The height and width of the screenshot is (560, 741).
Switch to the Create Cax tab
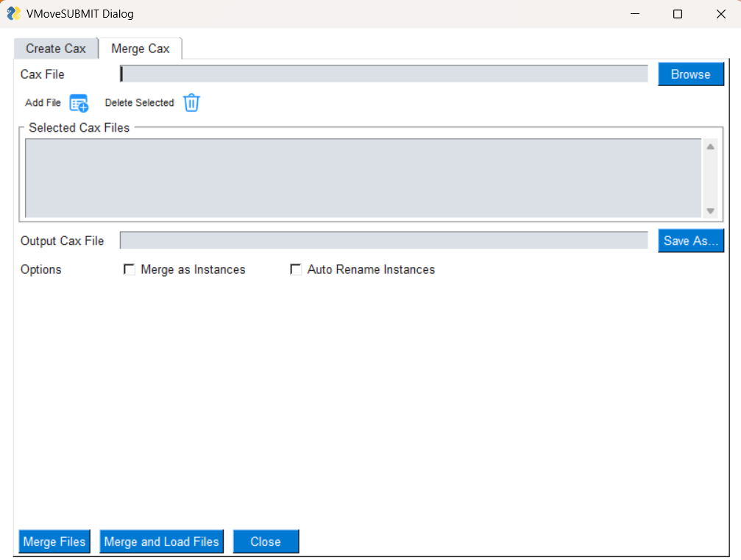tap(56, 49)
